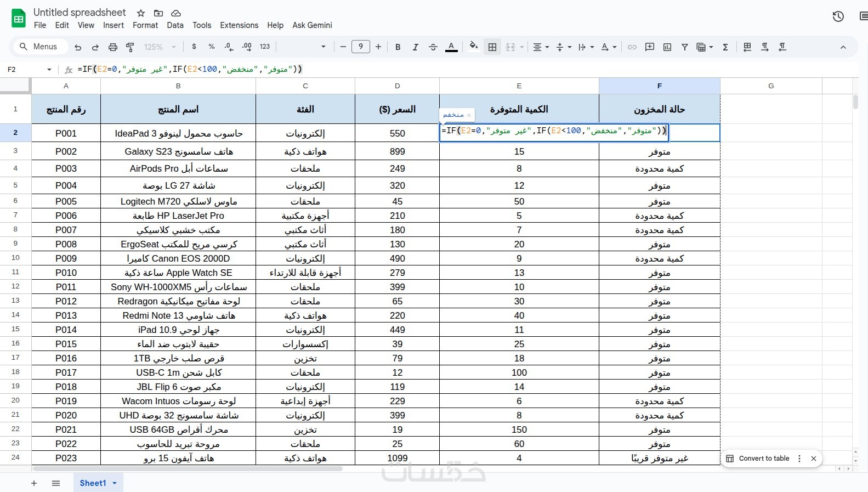Click the undo arrow icon
868x492 pixels.
tap(78, 47)
